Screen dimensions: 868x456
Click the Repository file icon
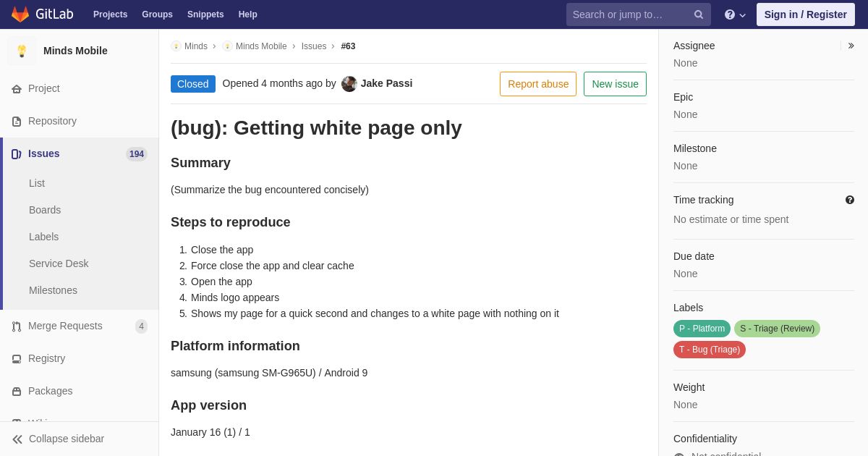pos(17,122)
